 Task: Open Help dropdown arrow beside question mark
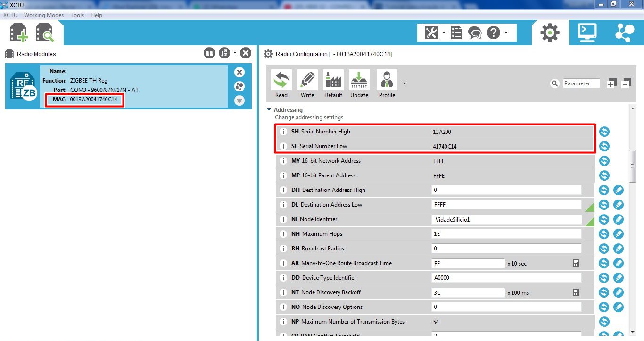(506, 33)
